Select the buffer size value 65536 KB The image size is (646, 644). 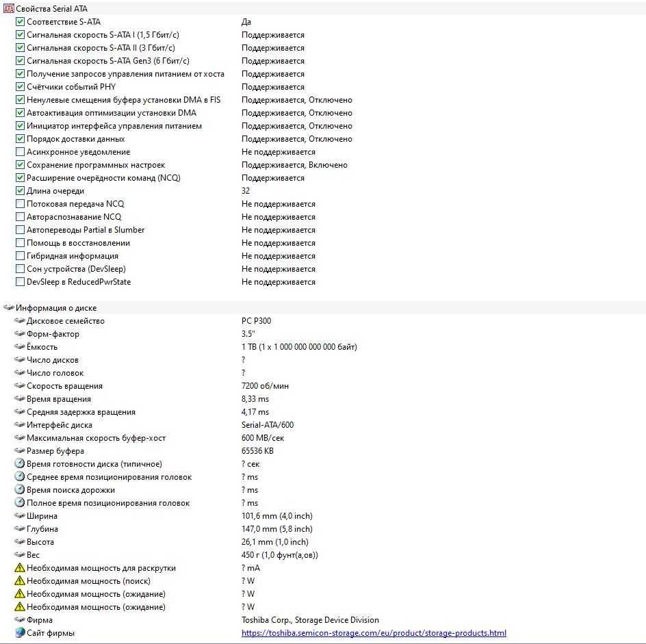[x=257, y=451]
